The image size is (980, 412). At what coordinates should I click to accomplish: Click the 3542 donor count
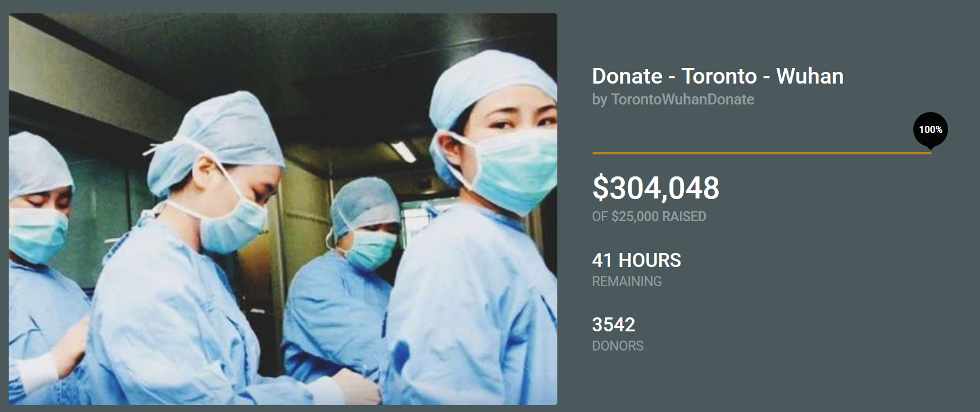coord(614,324)
